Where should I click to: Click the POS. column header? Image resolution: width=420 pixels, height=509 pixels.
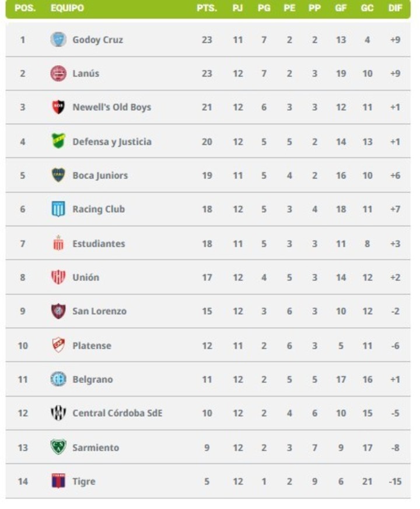tap(23, 8)
